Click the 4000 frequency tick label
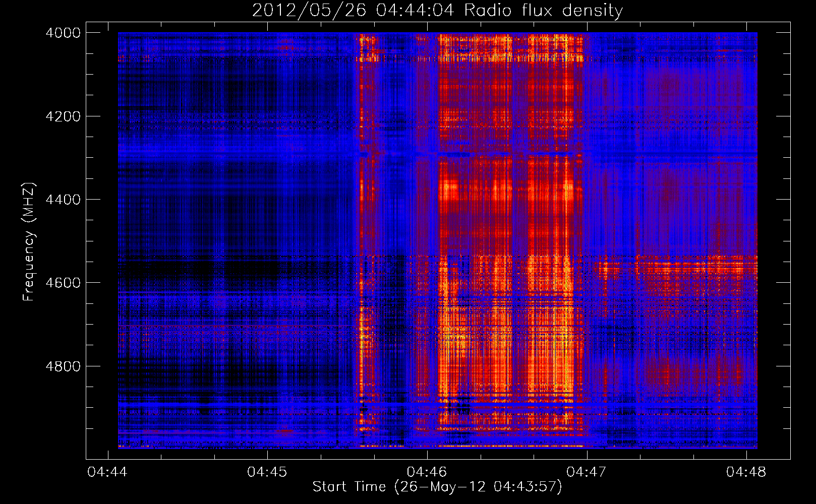This screenshot has width=816, height=504. point(63,33)
